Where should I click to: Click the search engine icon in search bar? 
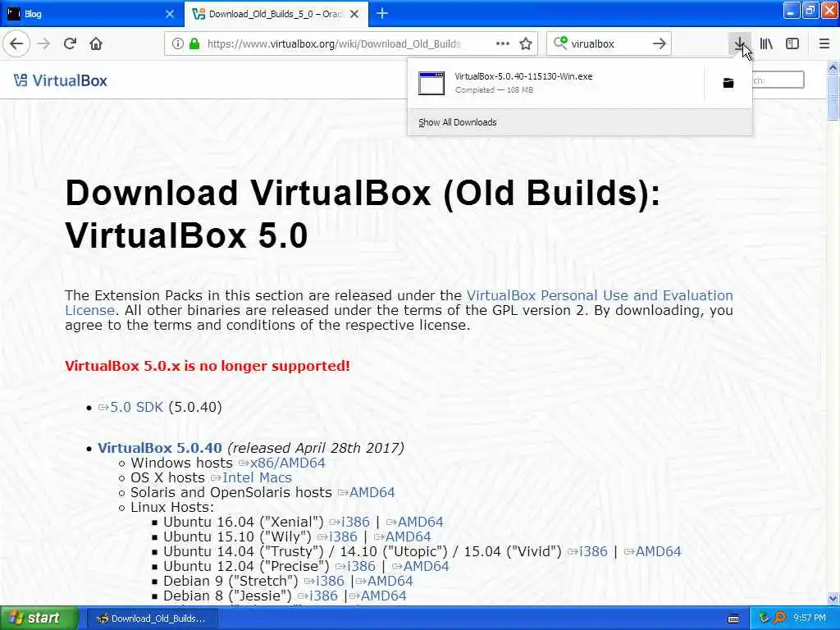(x=560, y=43)
